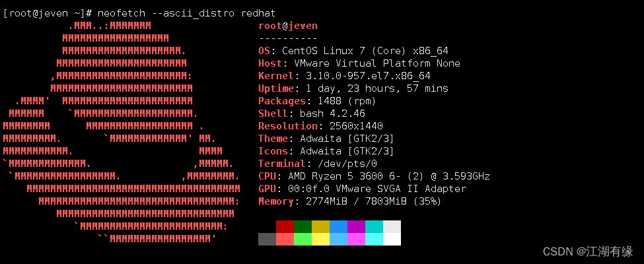Click the command text 'neofetch --ascii_distro redhat'
The width and height of the screenshot is (644, 264).
(x=186, y=14)
